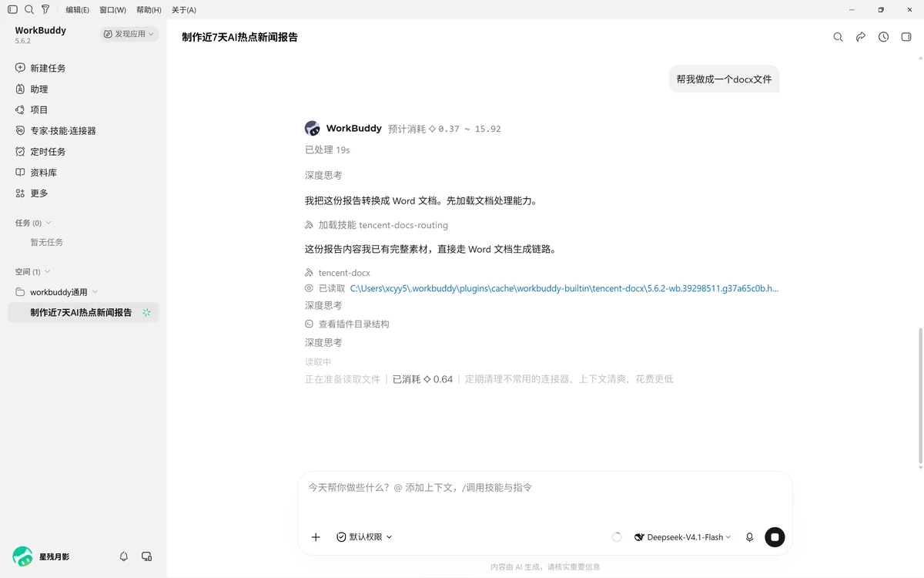Viewport: 924px width, 578px height.
Task: Open search from the top-left magnifier
Action: 29,10
